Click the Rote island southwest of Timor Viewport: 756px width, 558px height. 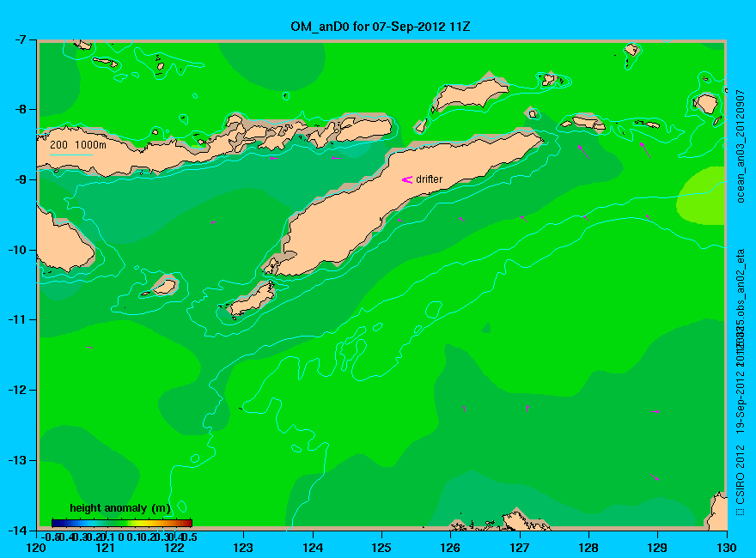point(252,299)
